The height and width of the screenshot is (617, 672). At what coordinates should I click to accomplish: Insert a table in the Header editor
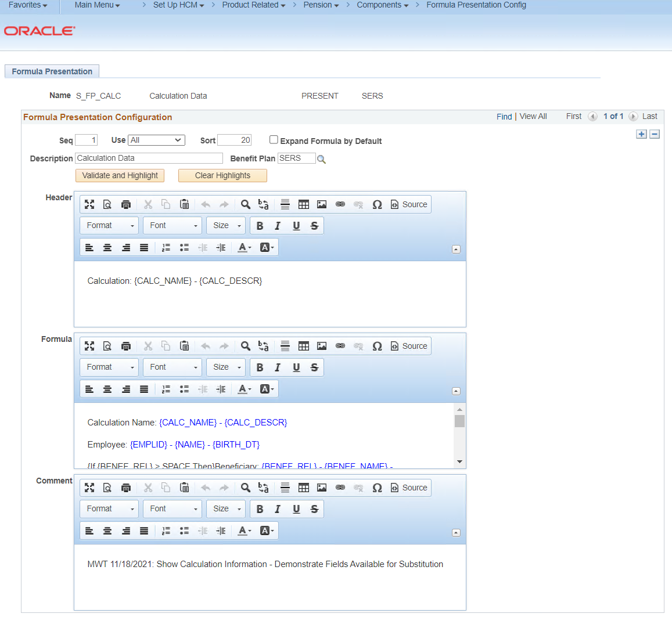304,204
